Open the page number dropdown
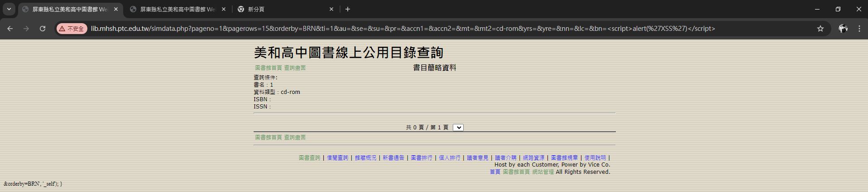This screenshot has width=868, height=192. pos(458,128)
